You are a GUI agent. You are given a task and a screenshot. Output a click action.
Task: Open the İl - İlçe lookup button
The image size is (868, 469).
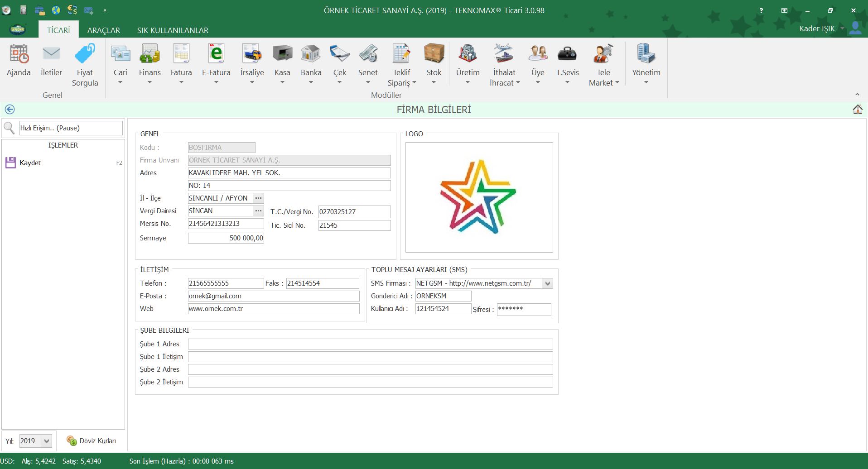pos(258,198)
